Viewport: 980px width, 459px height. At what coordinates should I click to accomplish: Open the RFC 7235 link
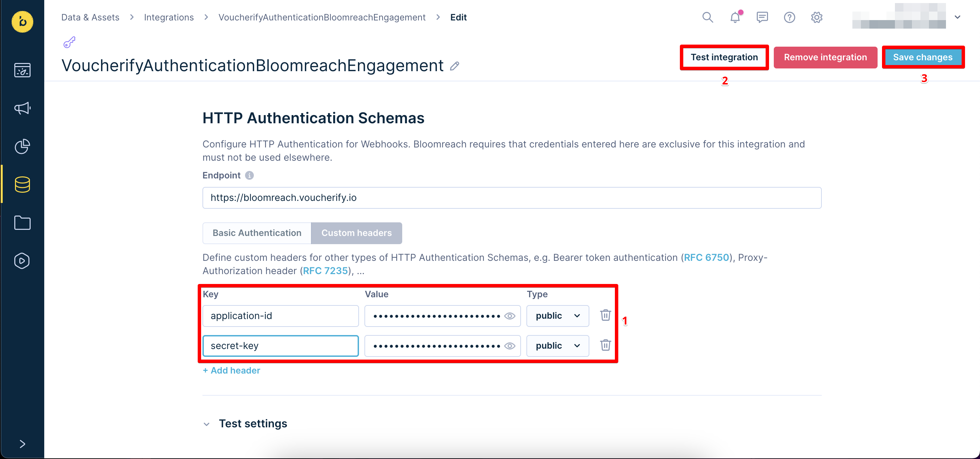325,271
